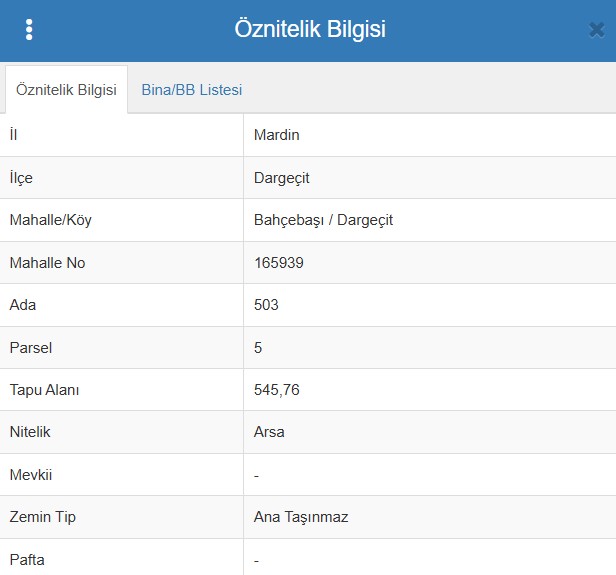The height and width of the screenshot is (575, 616).
Task: Click the Parsel label
Action: (31, 348)
